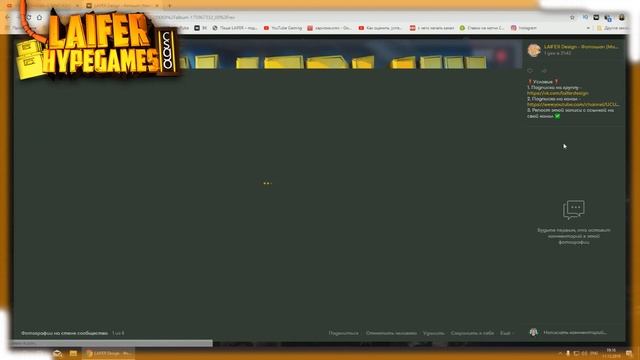Open the youtube.com channel link in the description
Image resolution: width=640 pixels, height=360 pixels.
(x=573, y=105)
